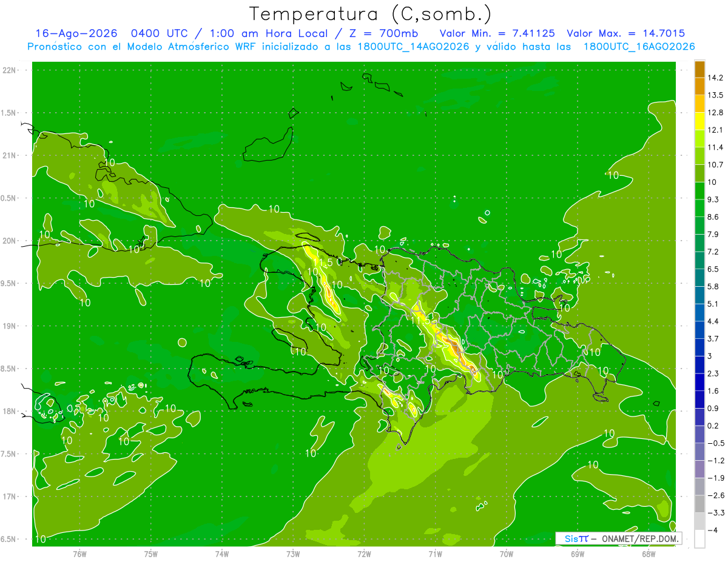Click the 8.6 colorbar value
This screenshot has width=728, height=562.
(x=713, y=217)
